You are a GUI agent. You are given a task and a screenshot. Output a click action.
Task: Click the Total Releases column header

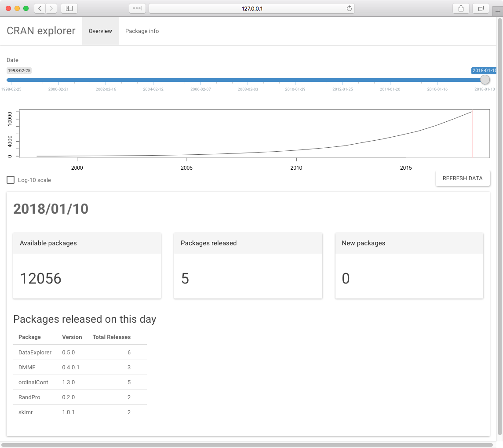(112, 337)
